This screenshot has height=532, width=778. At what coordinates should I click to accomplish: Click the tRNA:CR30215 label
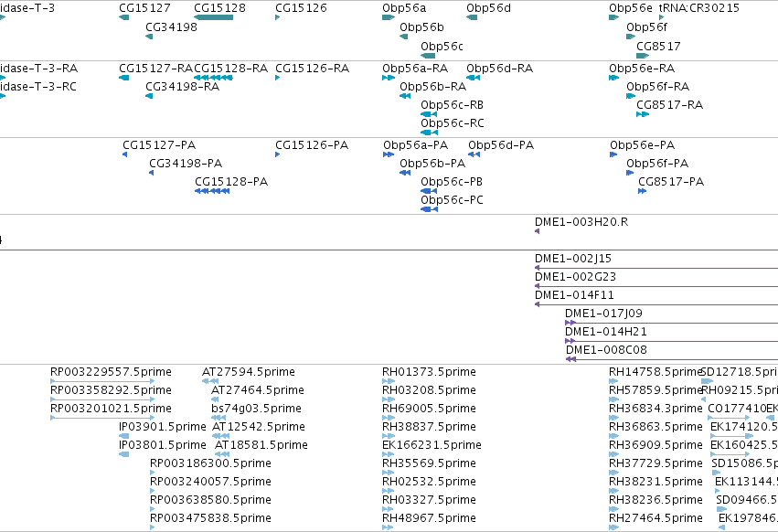point(698,8)
